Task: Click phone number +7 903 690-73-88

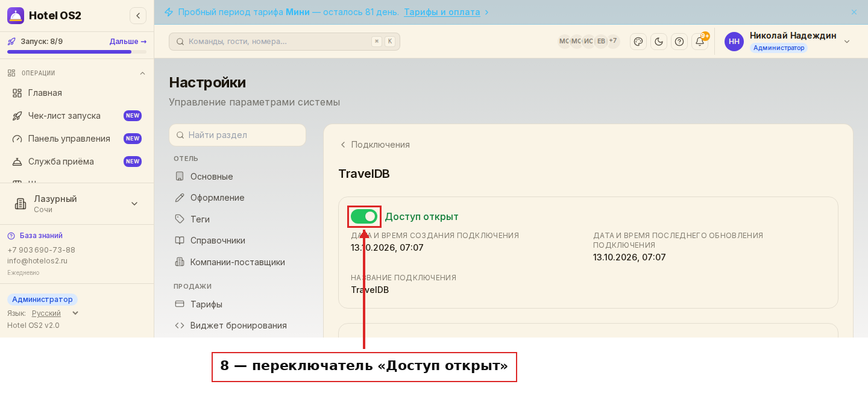Action: coord(41,250)
